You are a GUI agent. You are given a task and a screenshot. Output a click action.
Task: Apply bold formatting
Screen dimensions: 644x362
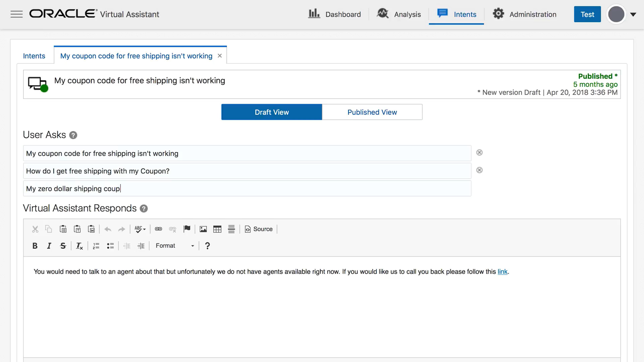coord(35,246)
